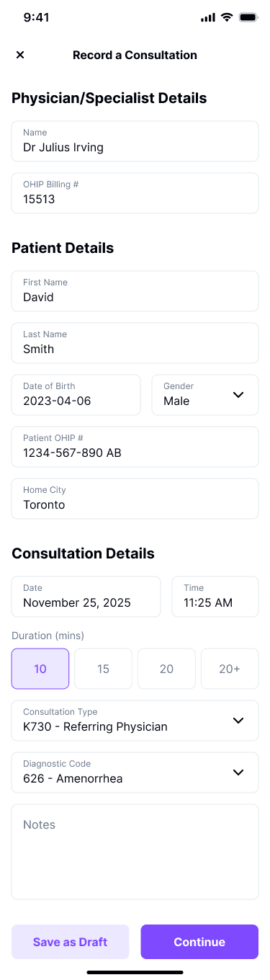The image size is (270, 980).
Task: Select 15 minutes duration
Action: (103, 669)
